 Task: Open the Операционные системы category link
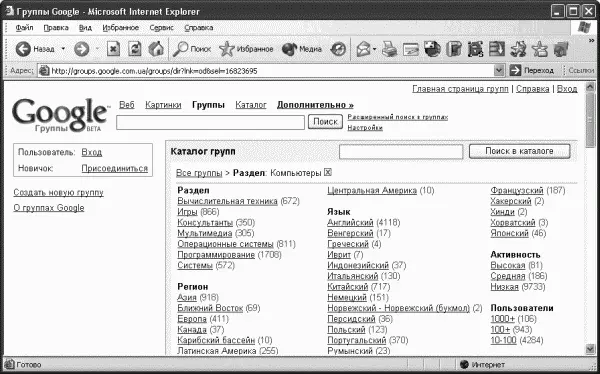coord(225,244)
